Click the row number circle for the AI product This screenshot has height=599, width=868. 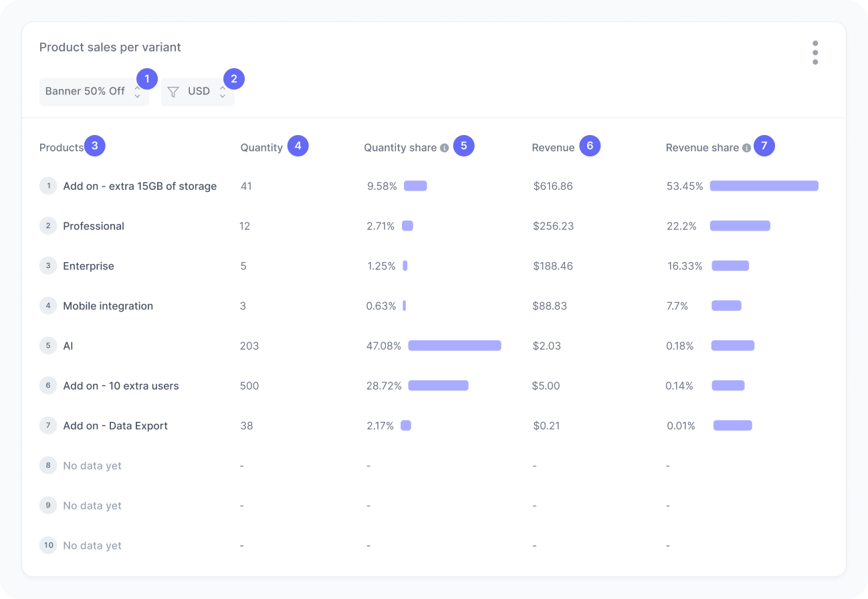(x=47, y=346)
